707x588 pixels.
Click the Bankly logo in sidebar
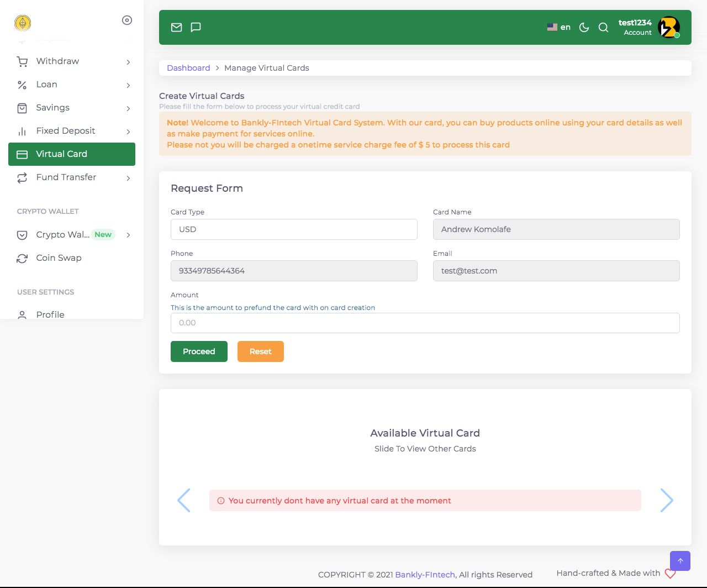click(x=23, y=23)
